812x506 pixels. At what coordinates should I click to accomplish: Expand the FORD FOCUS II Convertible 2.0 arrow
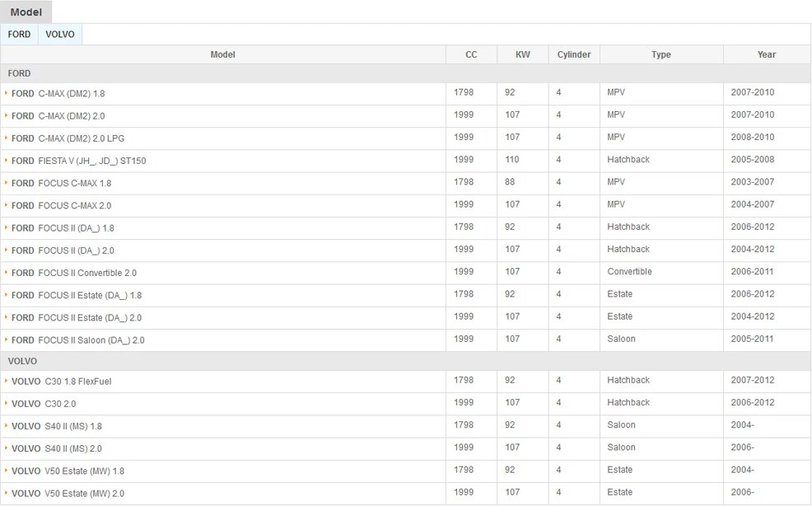[x=6, y=272]
